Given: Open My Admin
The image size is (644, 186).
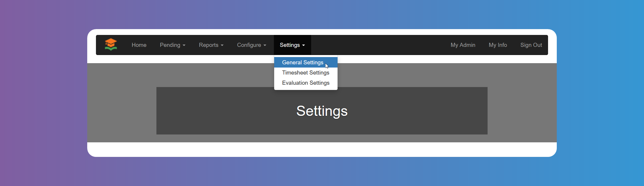Looking at the screenshot, I should pos(463,45).
